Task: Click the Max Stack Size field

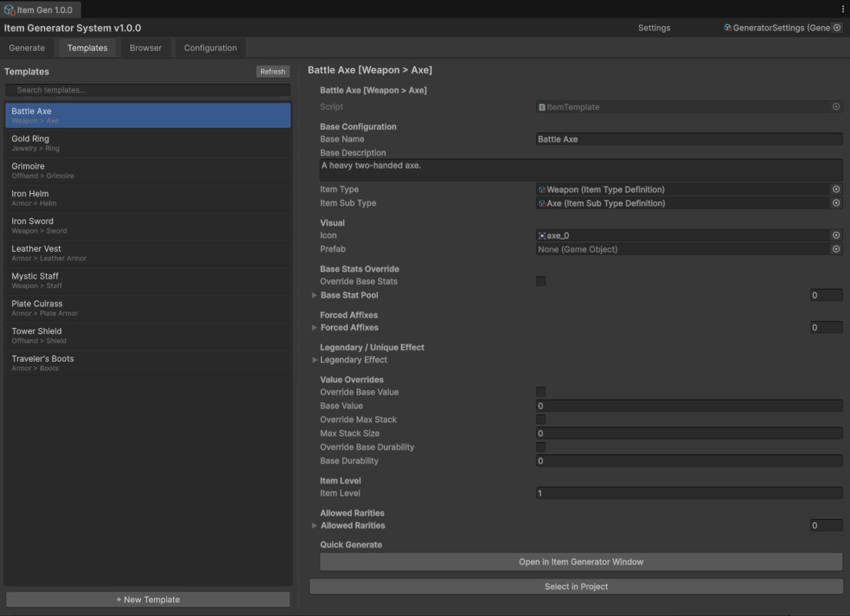Action: (689, 434)
